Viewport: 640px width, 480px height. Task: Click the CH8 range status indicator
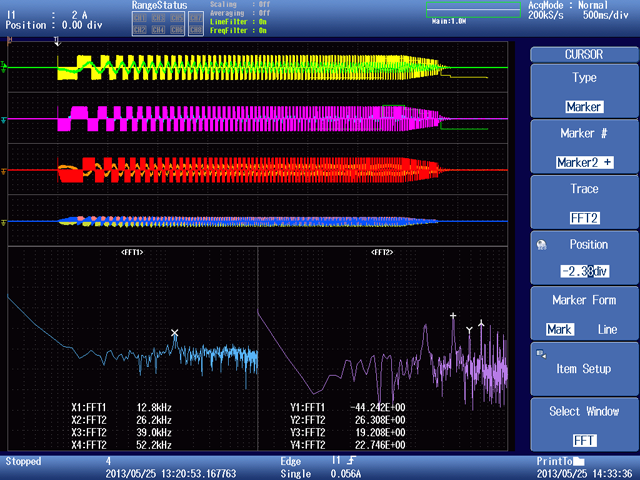pyautogui.click(x=196, y=30)
